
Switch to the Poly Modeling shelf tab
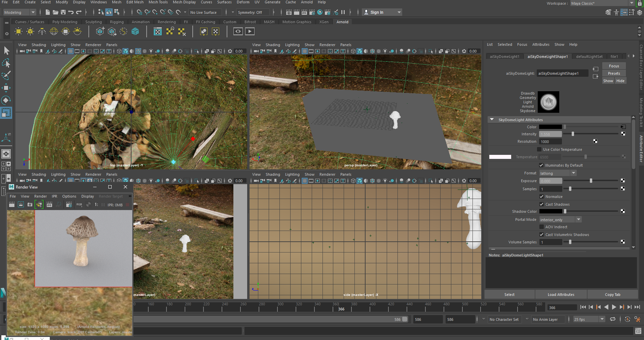(x=65, y=22)
